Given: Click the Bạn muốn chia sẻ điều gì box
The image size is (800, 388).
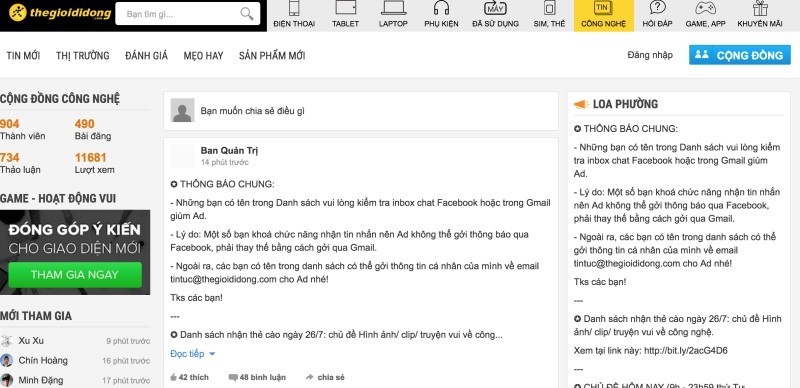Looking at the screenshot, I should coord(361,111).
